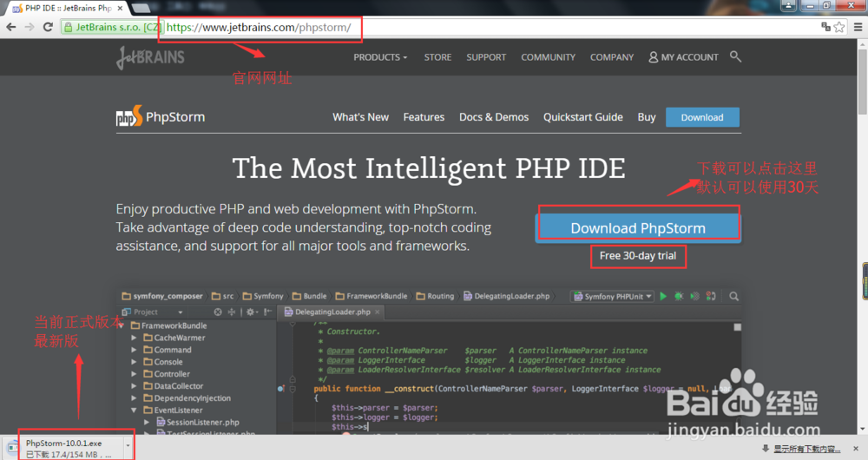The image size is (868, 460).
Task: Open the PRODUCTS dropdown menu
Action: coord(380,57)
